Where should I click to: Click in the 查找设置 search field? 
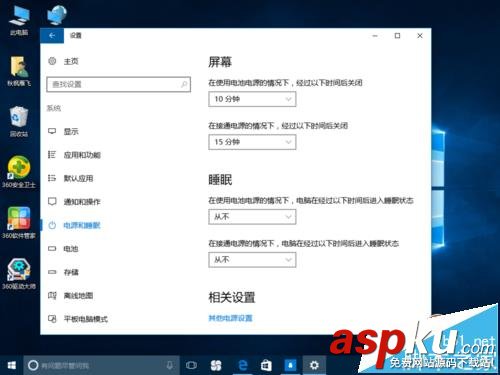click(119, 84)
